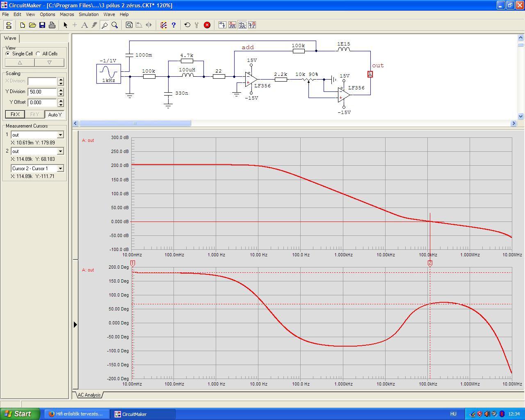Open the View menu
The image size is (525, 420).
pyautogui.click(x=30, y=14)
